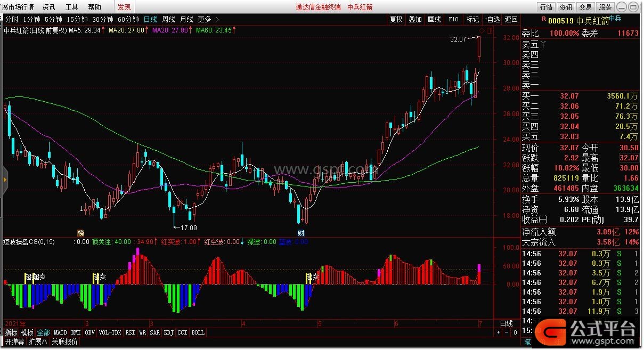The height and width of the screenshot is (350, 644).
Task: Click the 行情 button in title bar
Action: [x=547, y=7]
